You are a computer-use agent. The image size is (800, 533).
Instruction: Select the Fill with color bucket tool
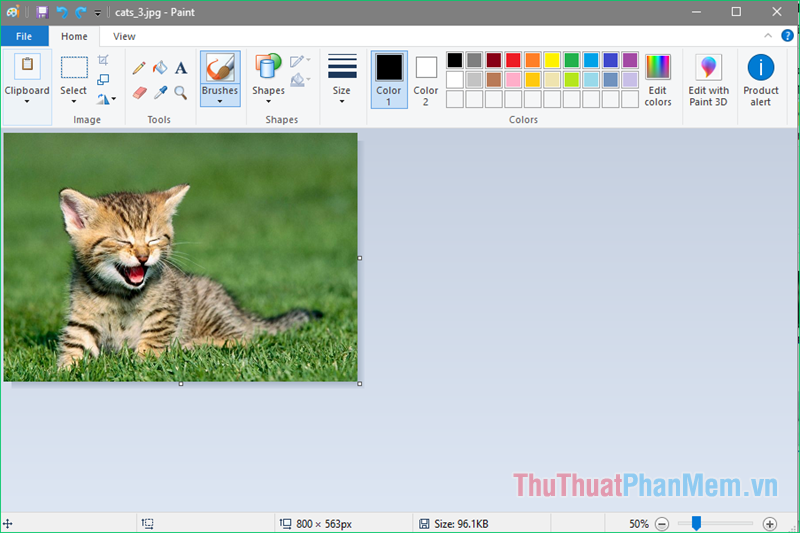click(160, 68)
